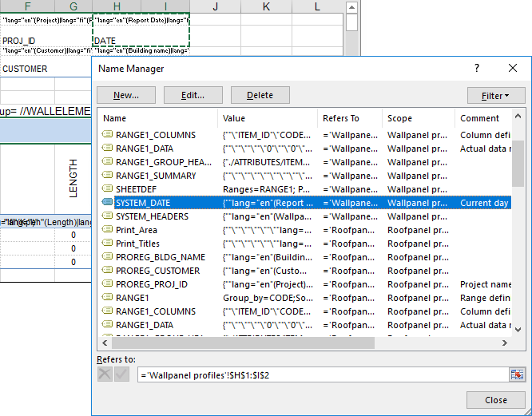Sort by the Scope column header

click(x=419, y=118)
